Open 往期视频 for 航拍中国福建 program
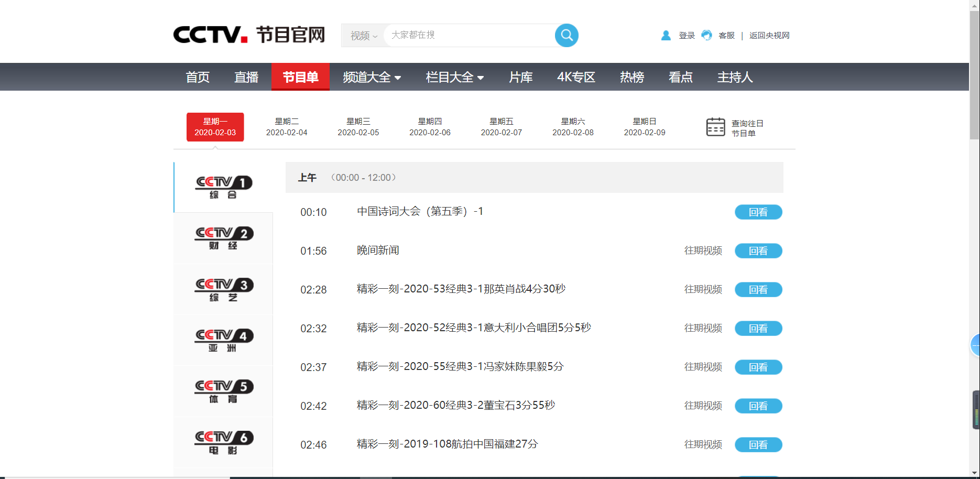 703,444
